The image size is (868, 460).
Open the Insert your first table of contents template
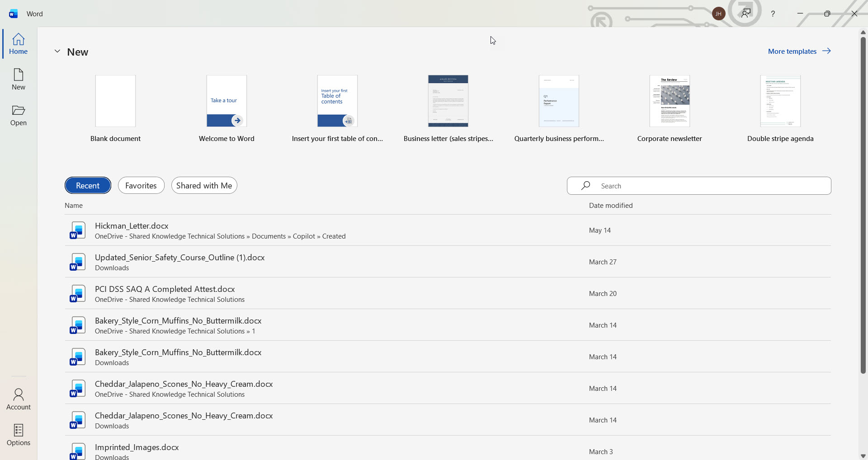337,109
